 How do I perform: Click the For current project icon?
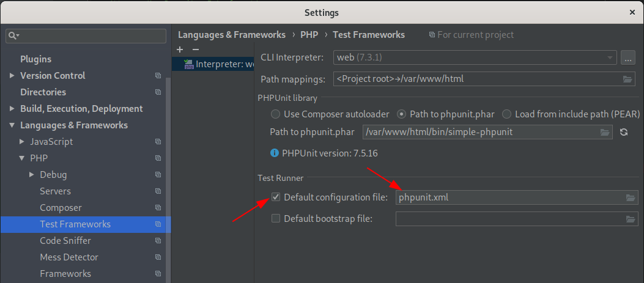point(432,35)
